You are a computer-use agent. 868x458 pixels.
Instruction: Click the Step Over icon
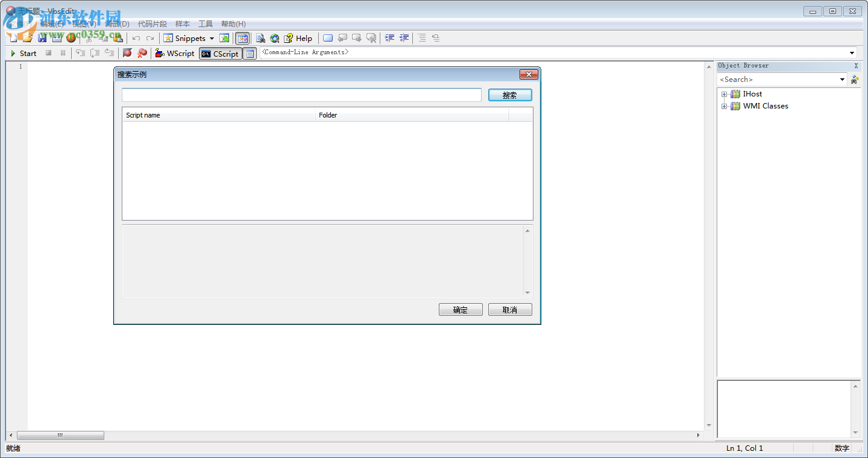pos(95,53)
